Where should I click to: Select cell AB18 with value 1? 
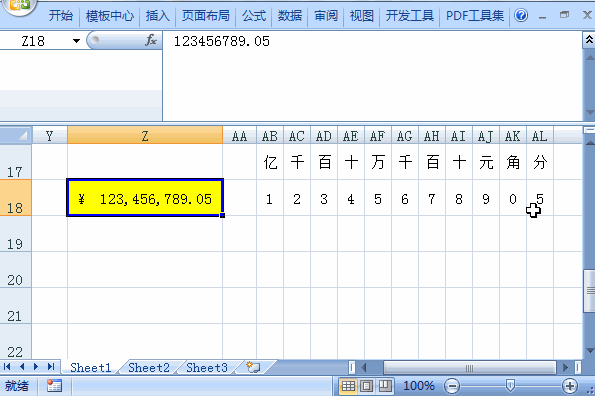pyautogui.click(x=270, y=198)
